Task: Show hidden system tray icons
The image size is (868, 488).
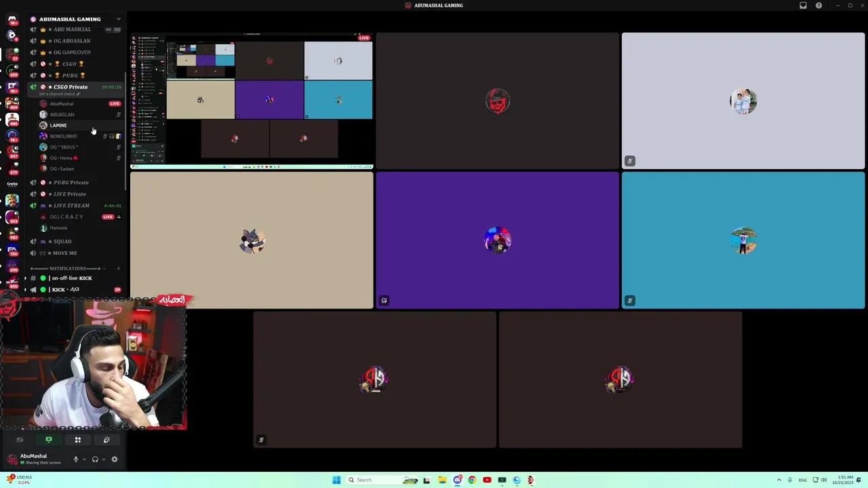Action: coord(778,480)
